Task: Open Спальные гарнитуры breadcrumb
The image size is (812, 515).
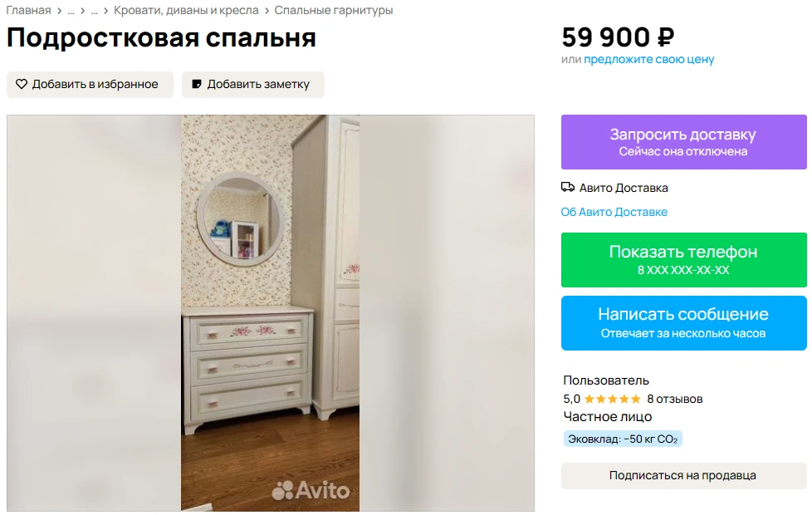Action: [334, 10]
